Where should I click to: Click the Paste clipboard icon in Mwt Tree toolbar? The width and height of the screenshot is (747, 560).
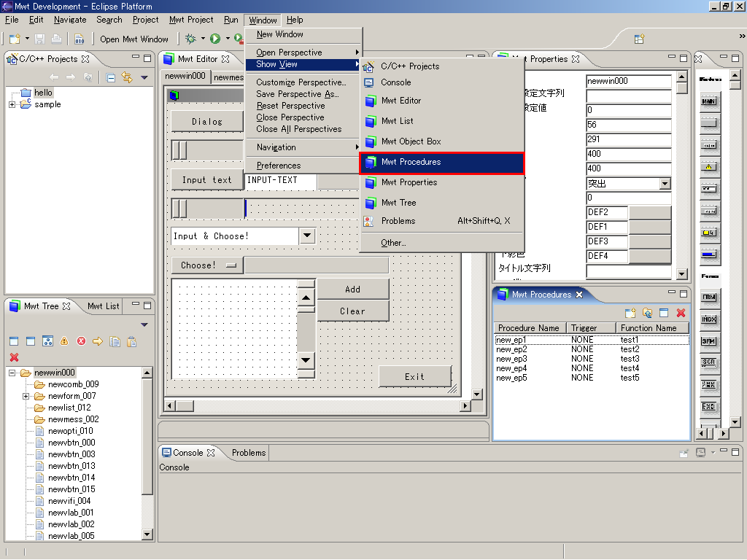click(x=132, y=341)
